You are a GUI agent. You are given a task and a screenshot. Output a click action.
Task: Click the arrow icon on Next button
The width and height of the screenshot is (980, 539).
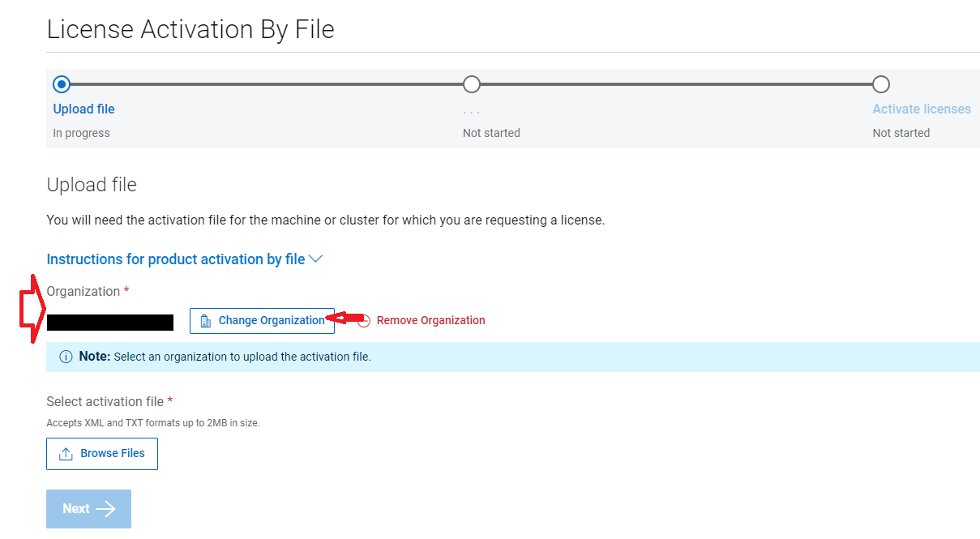[x=105, y=509]
